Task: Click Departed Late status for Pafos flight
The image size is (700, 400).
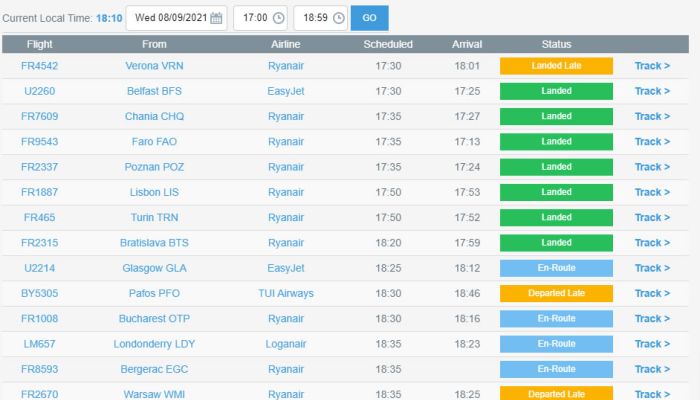Action: click(556, 293)
